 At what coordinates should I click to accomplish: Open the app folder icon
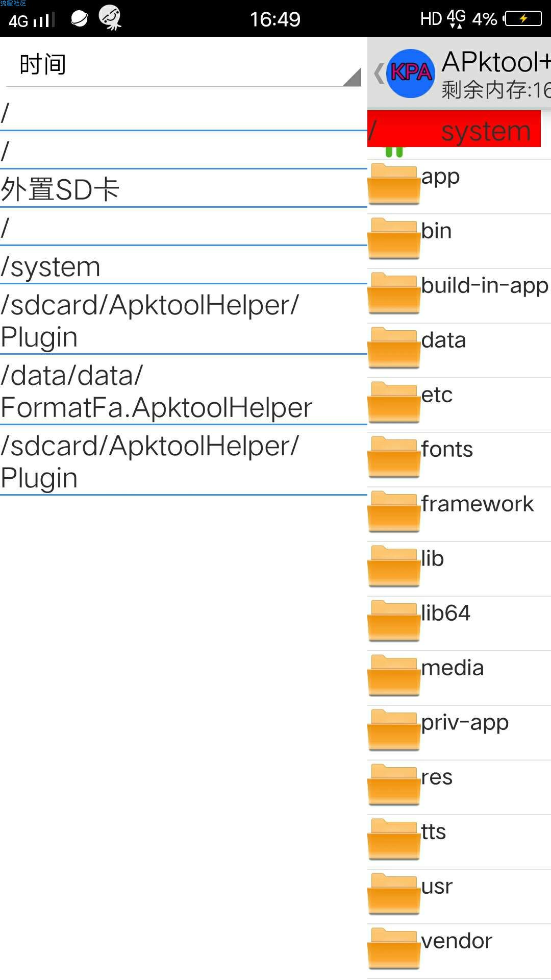coord(394,183)
